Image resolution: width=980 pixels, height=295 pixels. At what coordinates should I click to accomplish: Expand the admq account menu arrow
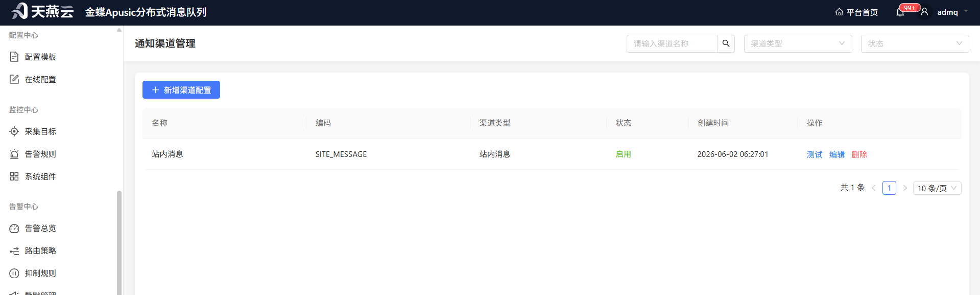(x=966, y=11)
